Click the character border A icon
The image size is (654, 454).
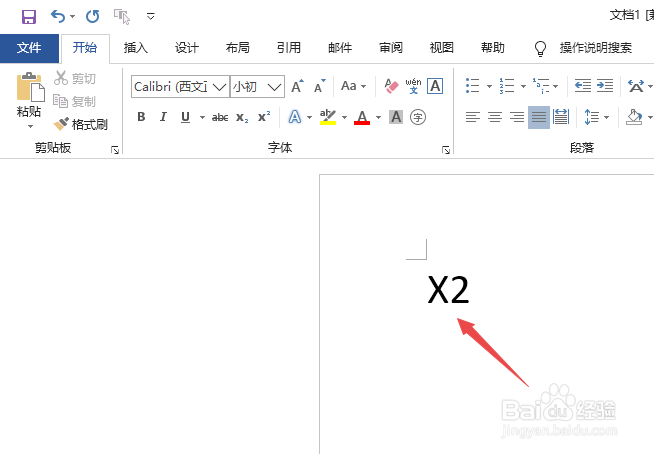pos(435,86)
